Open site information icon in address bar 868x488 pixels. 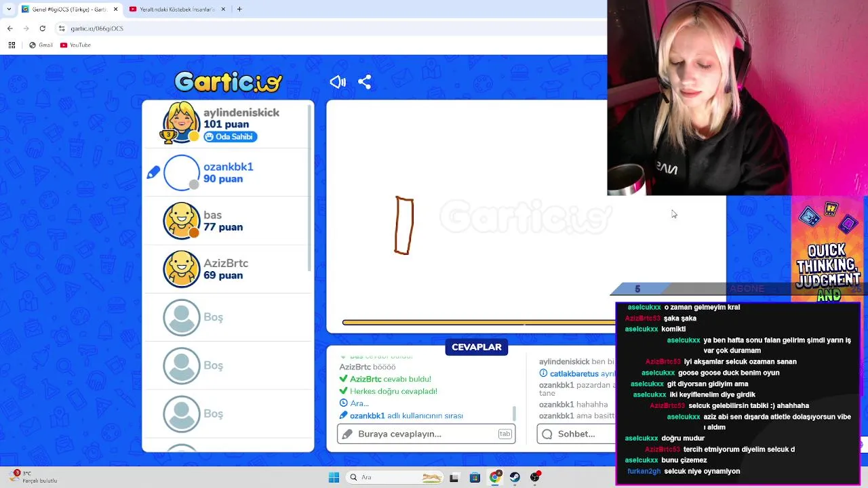tap(62, 28)
